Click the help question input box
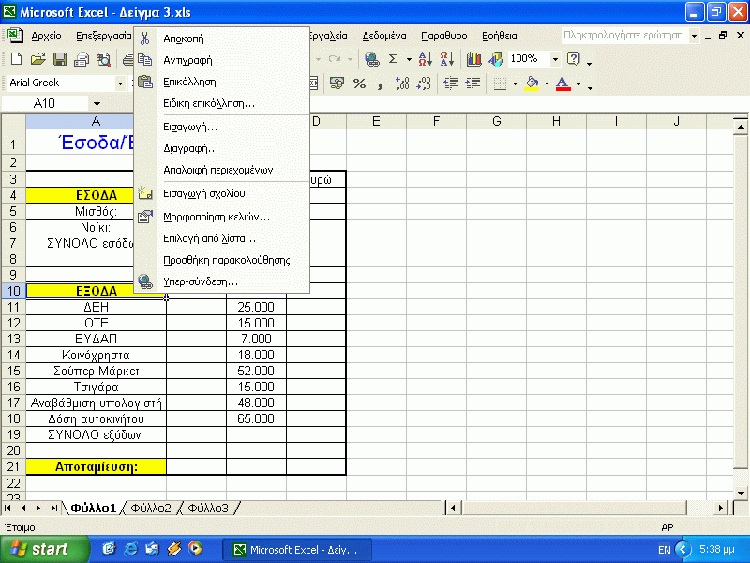The width and height of the screenshot is (750, 563). point(624,35)
